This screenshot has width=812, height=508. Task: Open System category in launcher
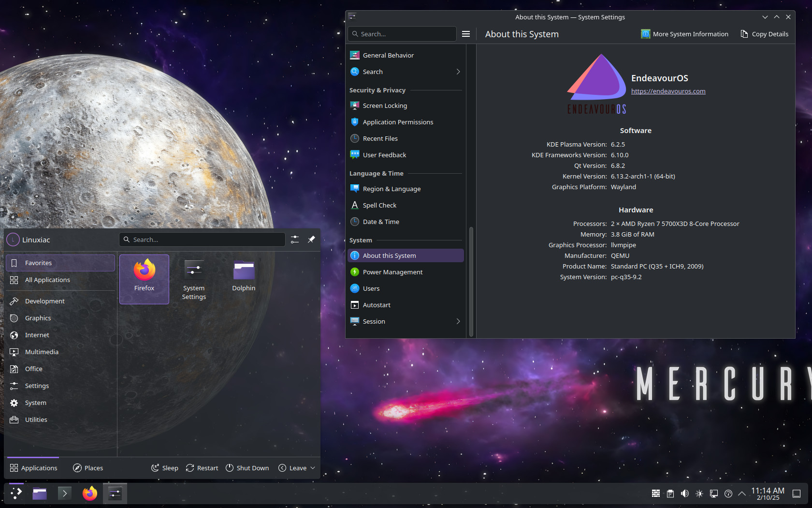pos(60,403)
